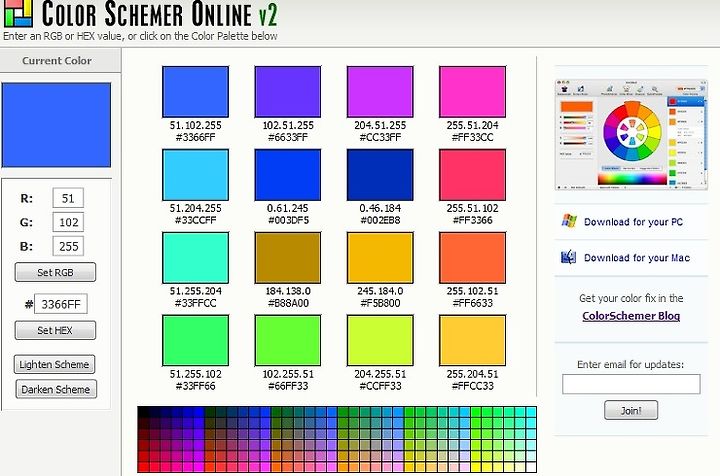Select the #FF3366 red-pink swatch

(x=472, y=175)
